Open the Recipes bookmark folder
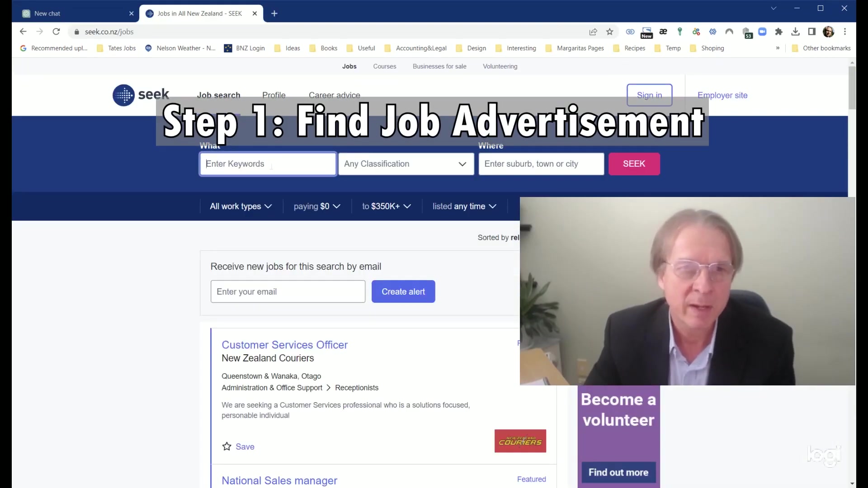Image resolution: width=868 pixels, height=488 pixels. pos(629,48)
